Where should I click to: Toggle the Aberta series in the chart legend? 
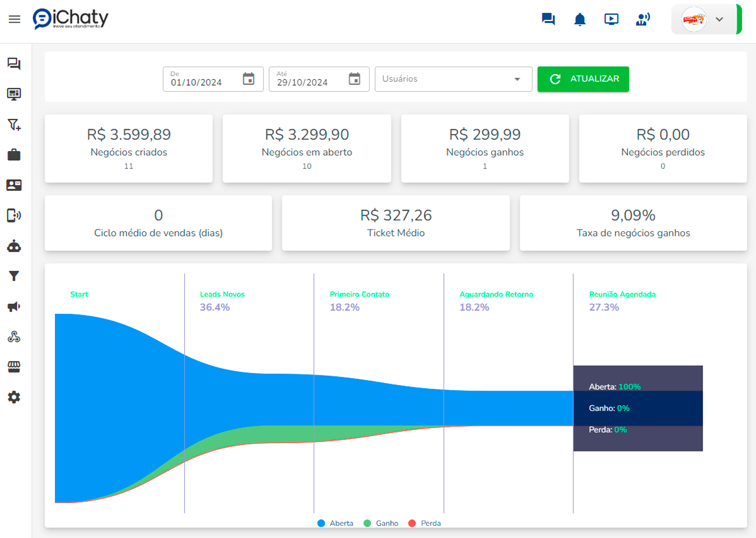click(x=335, y=523)
